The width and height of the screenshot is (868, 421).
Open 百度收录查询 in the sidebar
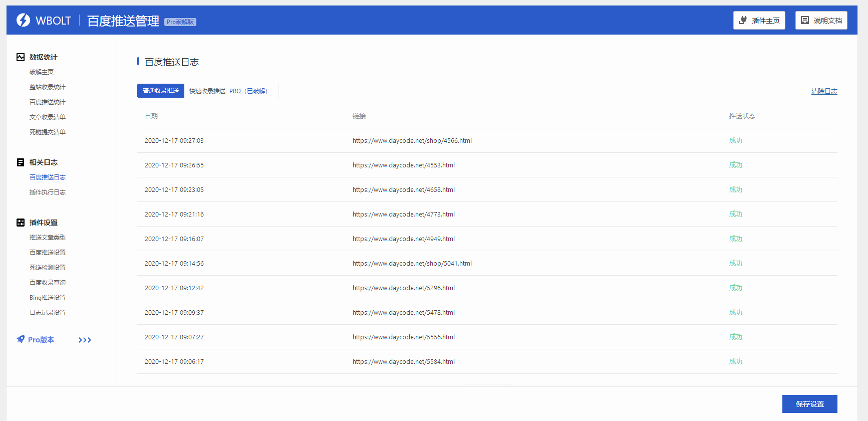(x=48, y=283)
